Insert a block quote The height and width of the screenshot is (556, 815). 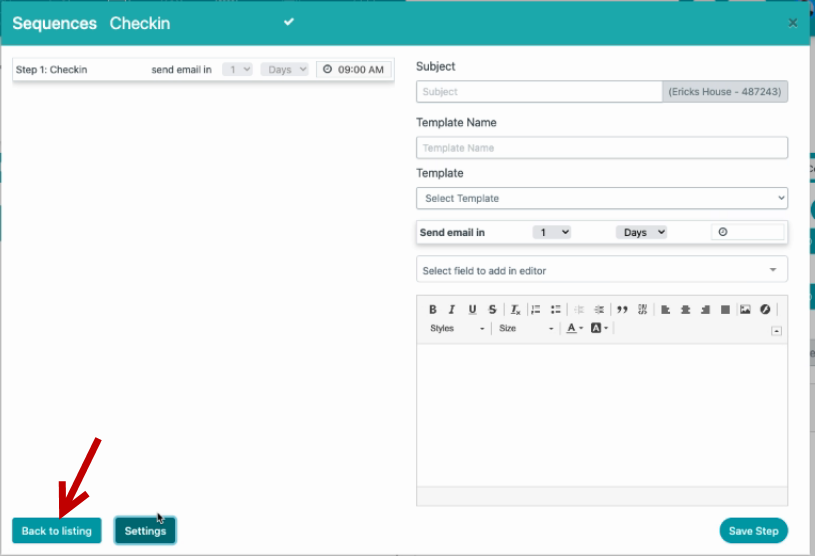coord(622,310)
